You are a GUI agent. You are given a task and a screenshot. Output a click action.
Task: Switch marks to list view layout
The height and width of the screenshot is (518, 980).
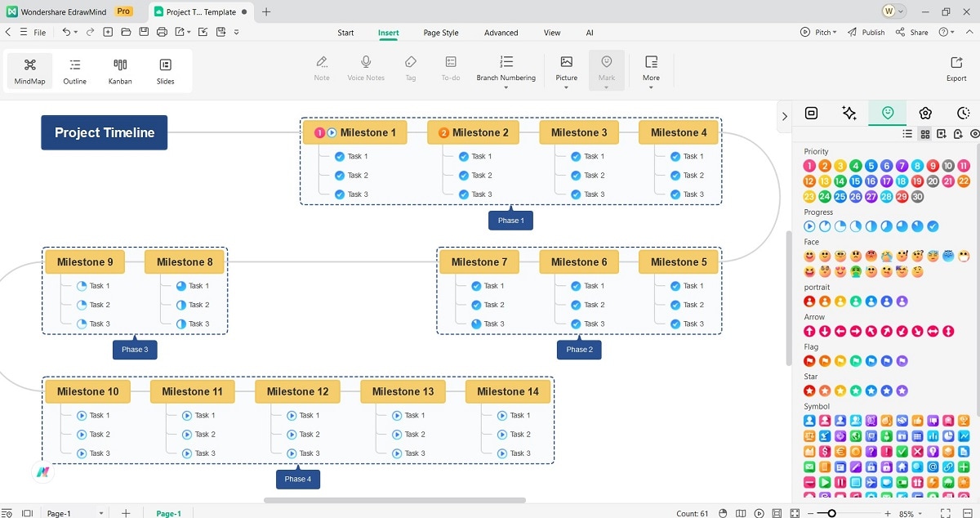907,133
